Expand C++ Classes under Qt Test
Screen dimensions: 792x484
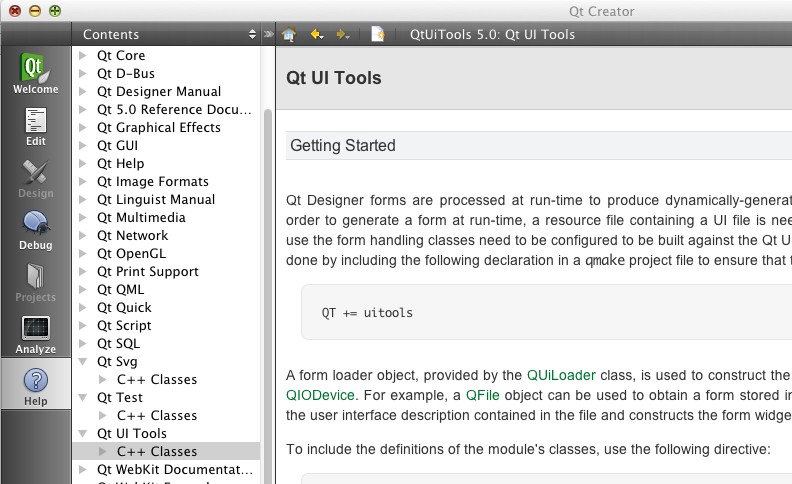[103, 416]
